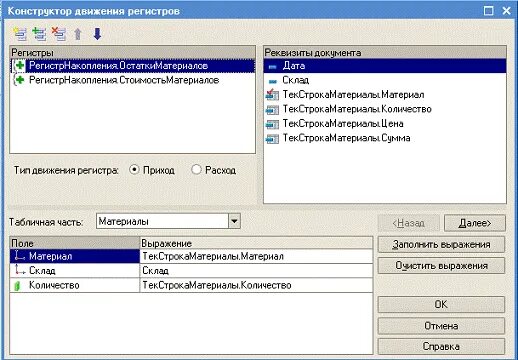The image size is (518, 360).
Task: Click checked table icon beside ТекСтрокаМатериалы.Материал
Action: tap(272, 95)
